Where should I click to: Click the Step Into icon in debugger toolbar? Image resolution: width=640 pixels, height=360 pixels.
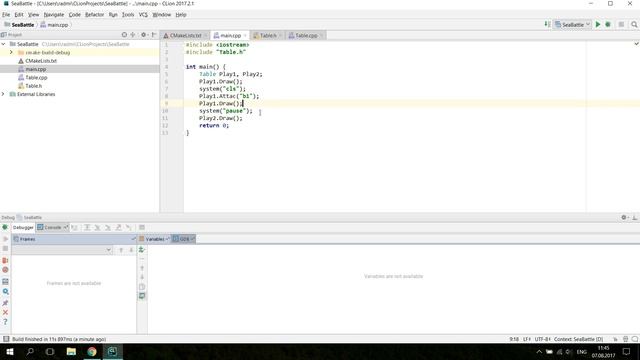pos(97,227)
